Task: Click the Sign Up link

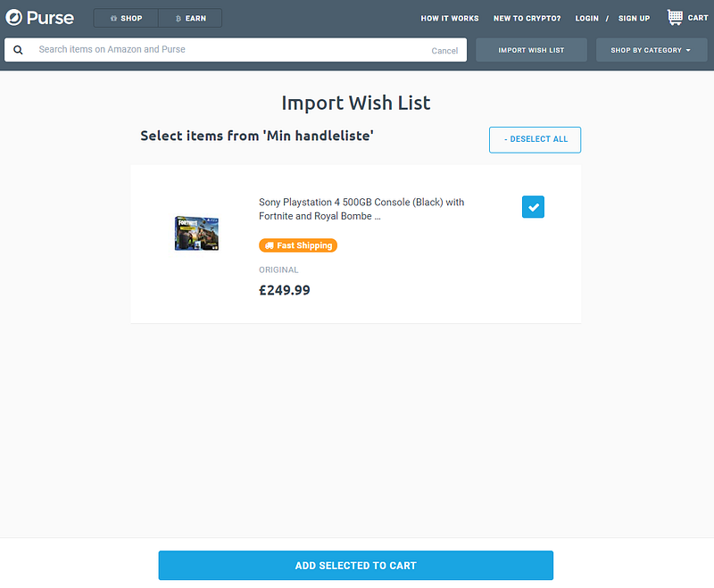Action: pyautogui.click(x=634, y=18)
